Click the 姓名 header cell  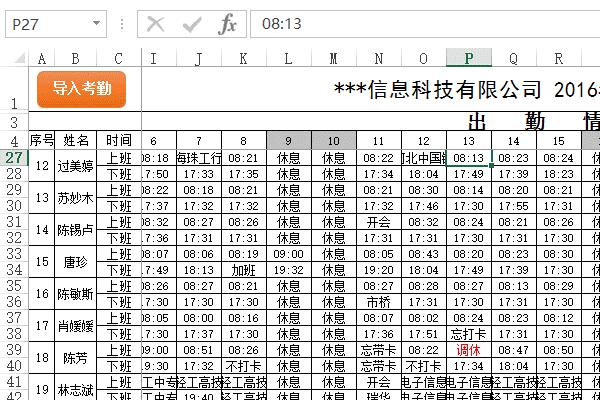75,140
